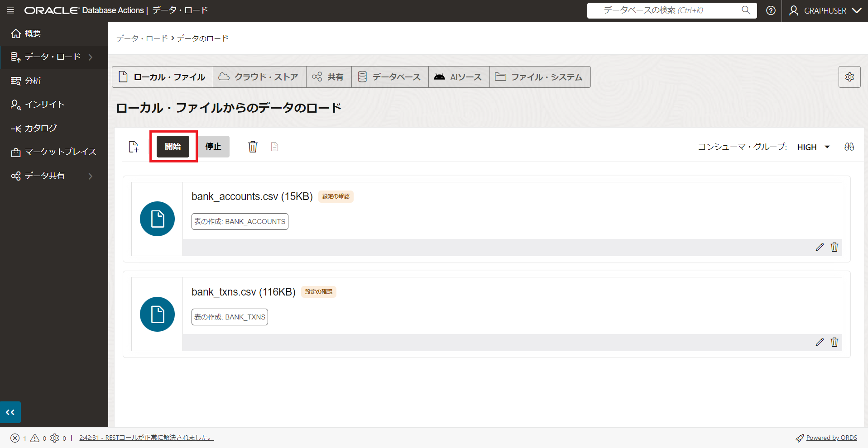This screenshot has height=448, width=868.
Task: Collapse the sidebar with the double chevron
Action: (10, 412)
